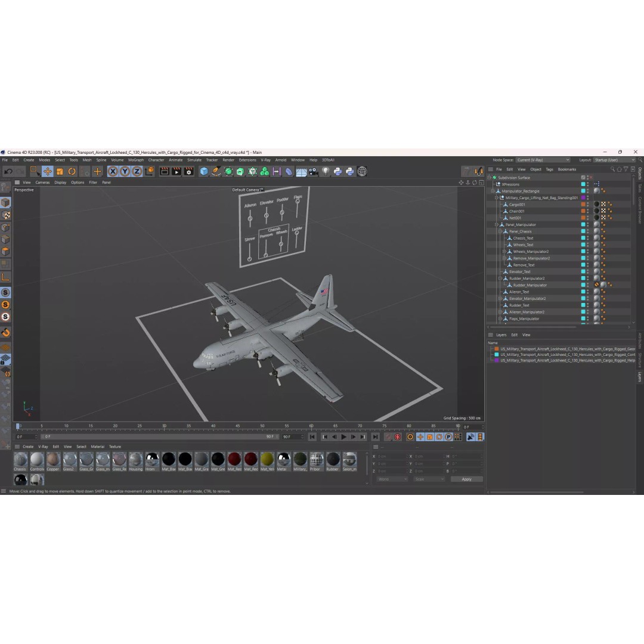Click the Cube primitive icon

(204, 171)
